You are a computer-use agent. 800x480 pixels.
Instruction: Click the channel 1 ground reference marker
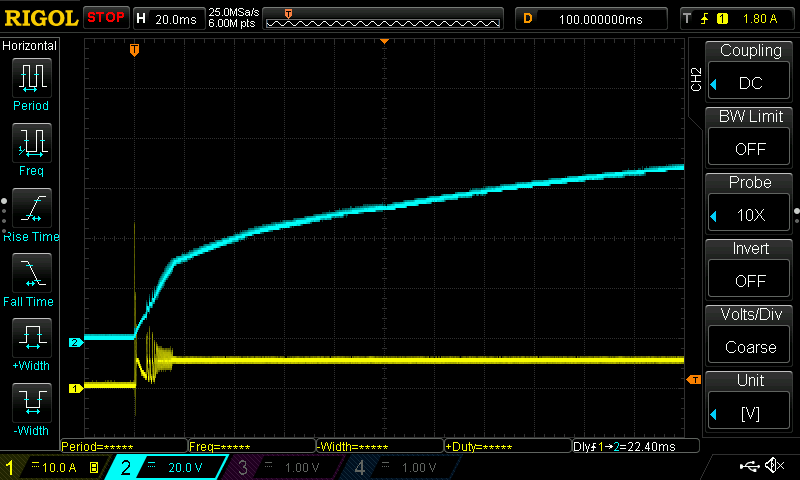pos(76,389)
